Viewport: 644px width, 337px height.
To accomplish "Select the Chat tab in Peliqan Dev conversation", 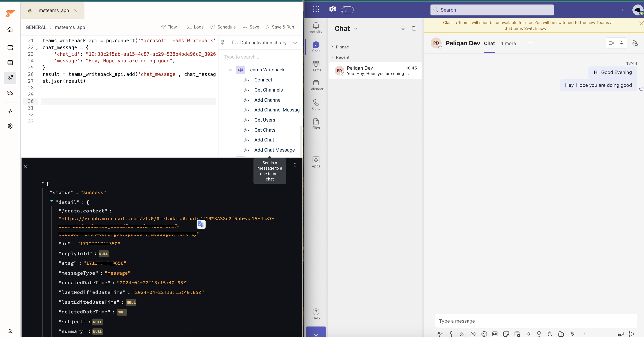I will [489, 43].
